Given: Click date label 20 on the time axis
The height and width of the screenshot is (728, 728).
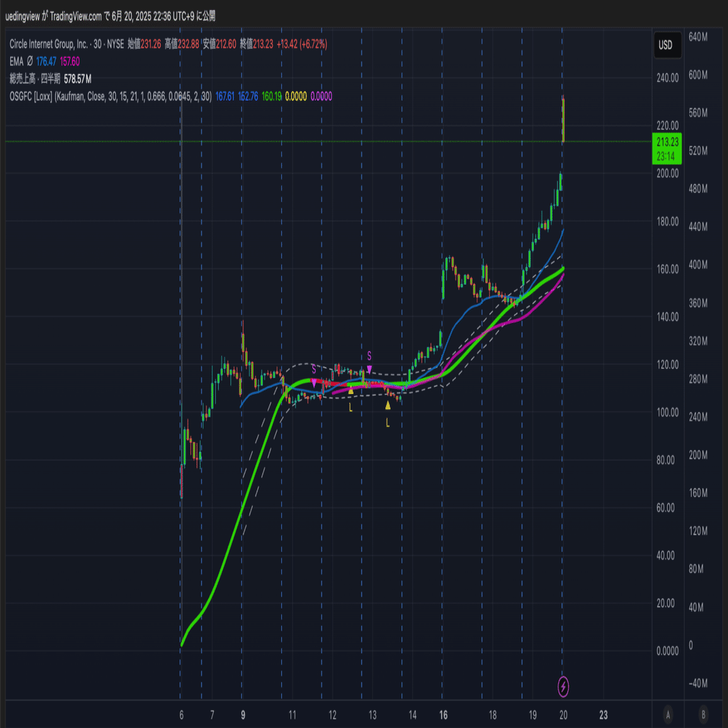Looking at the screenshot, I should click(563, 715).
